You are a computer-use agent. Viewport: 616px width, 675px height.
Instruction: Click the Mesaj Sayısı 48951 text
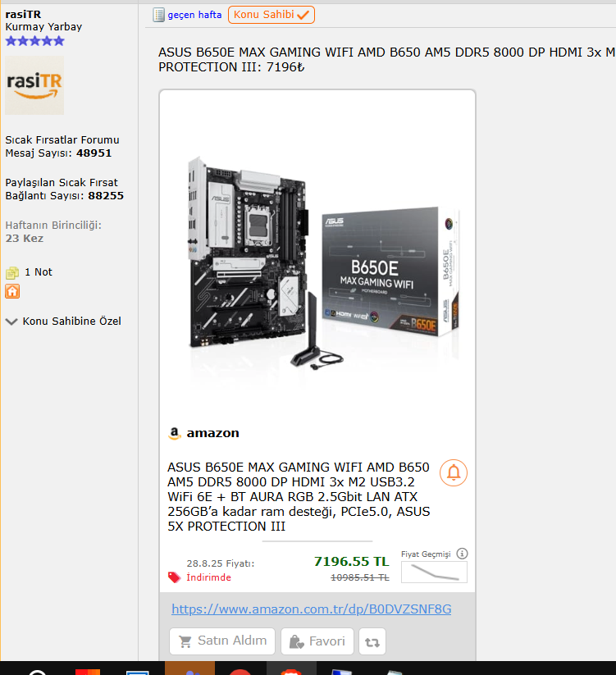click(x=58, y=153)
